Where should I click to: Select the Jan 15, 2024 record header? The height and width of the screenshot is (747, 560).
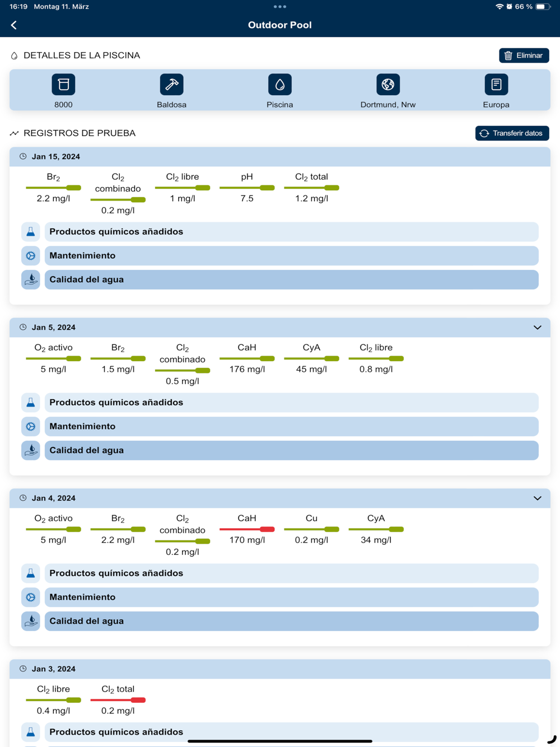(x=280, y=157)
